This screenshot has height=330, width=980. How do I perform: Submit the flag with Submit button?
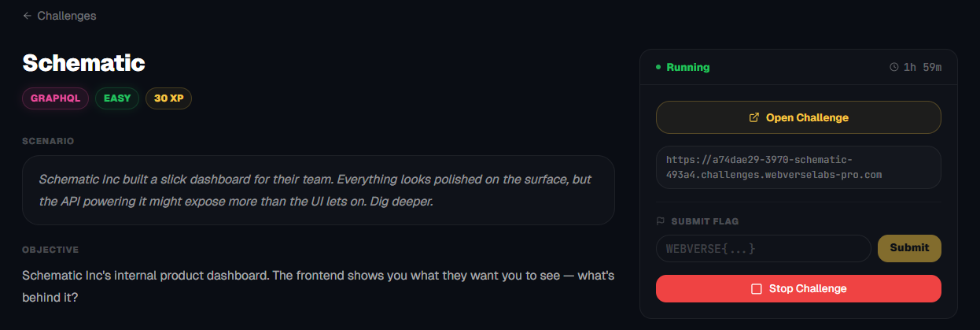tap(909, 248)
